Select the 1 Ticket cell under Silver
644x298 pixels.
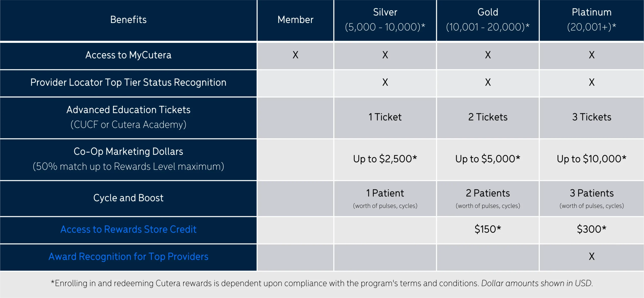385,118
